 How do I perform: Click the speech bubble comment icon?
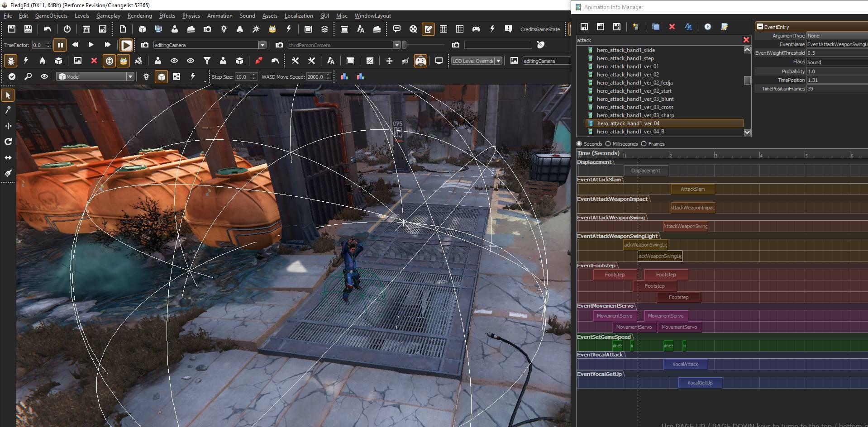point(397,29)
